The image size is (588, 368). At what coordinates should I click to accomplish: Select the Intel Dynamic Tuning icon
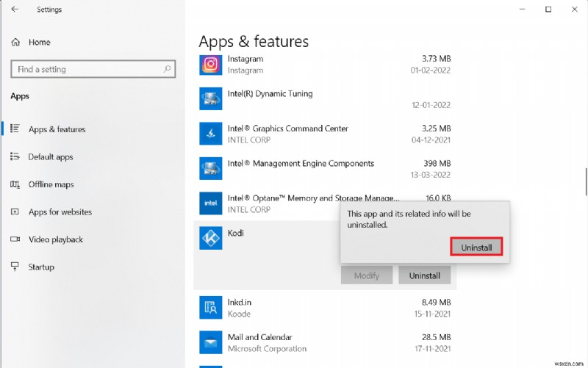tap(211, 98)
